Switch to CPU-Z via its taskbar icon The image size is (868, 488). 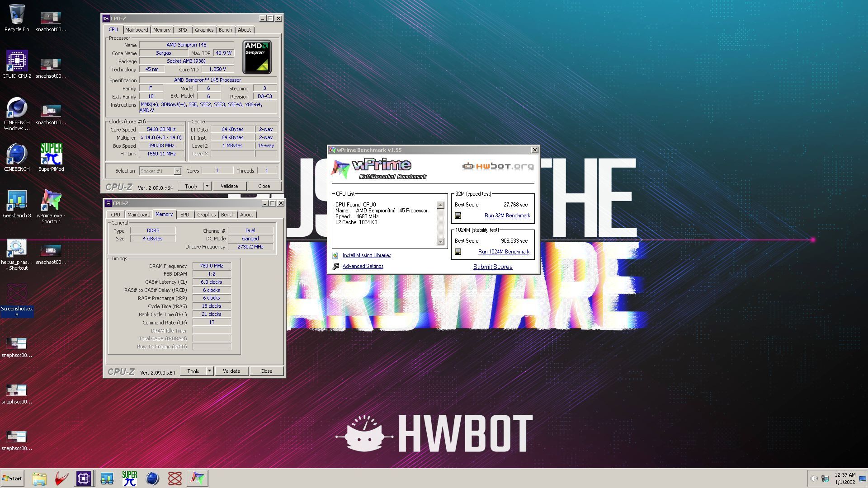coord(84,478)
